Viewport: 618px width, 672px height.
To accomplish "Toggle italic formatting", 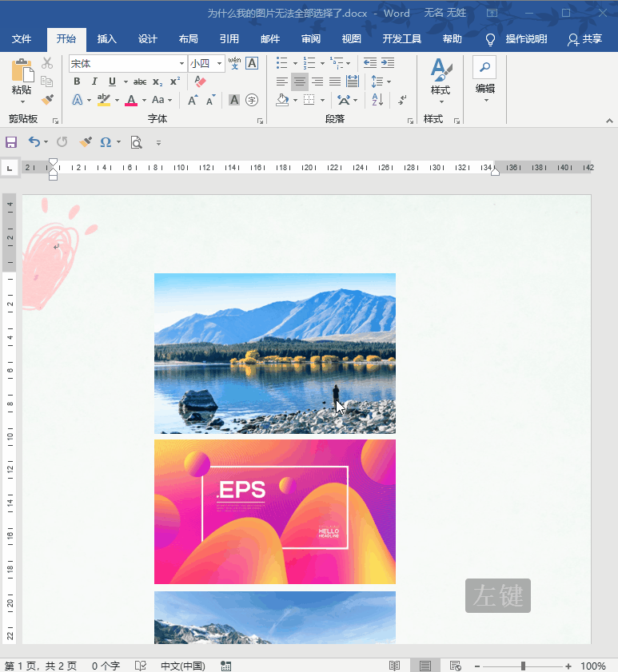I will pos(94,82).
